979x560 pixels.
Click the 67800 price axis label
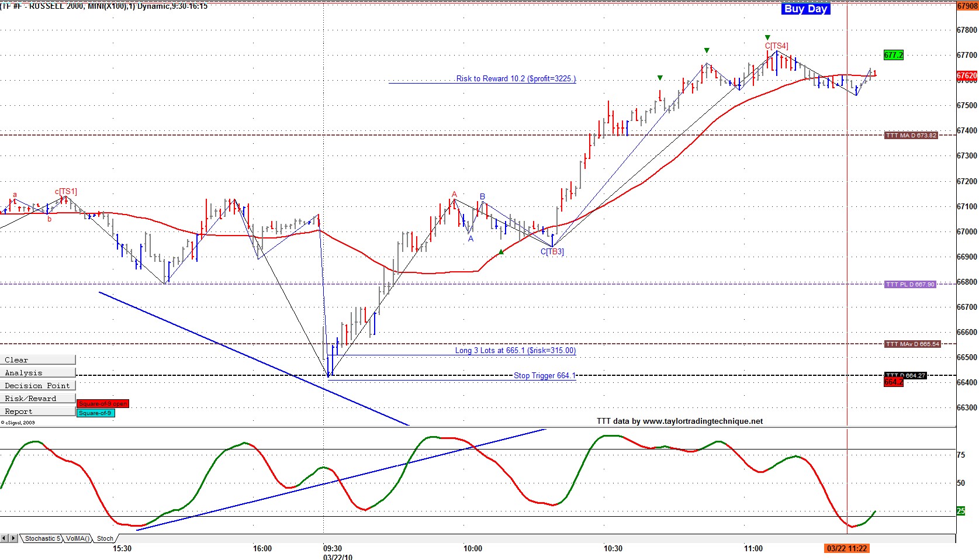(x=967, y=30)
